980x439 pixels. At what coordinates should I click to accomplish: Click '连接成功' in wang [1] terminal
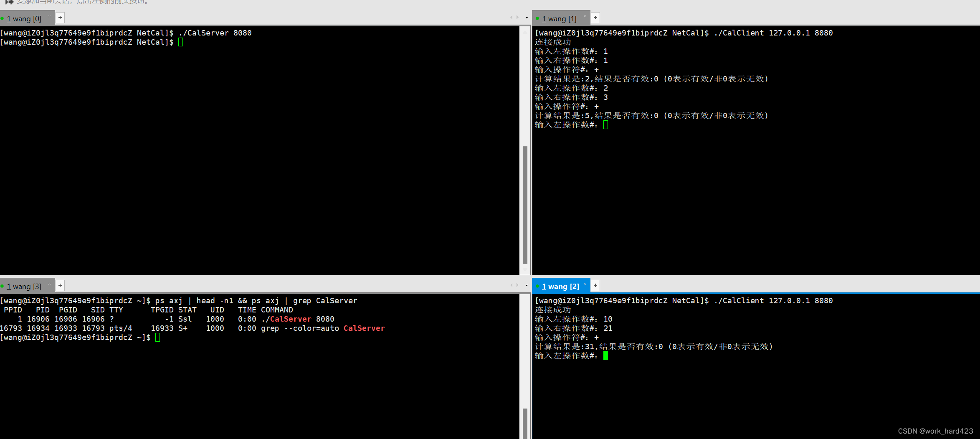tap(553, 42)
